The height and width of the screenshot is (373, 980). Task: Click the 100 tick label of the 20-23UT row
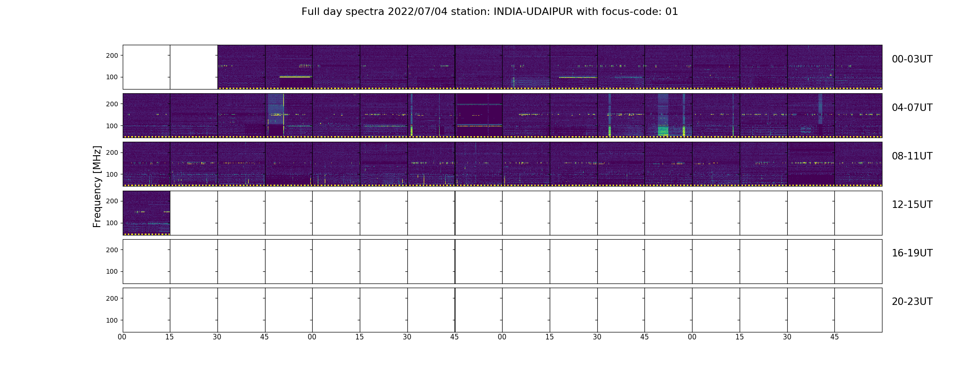tap(112, 320)
